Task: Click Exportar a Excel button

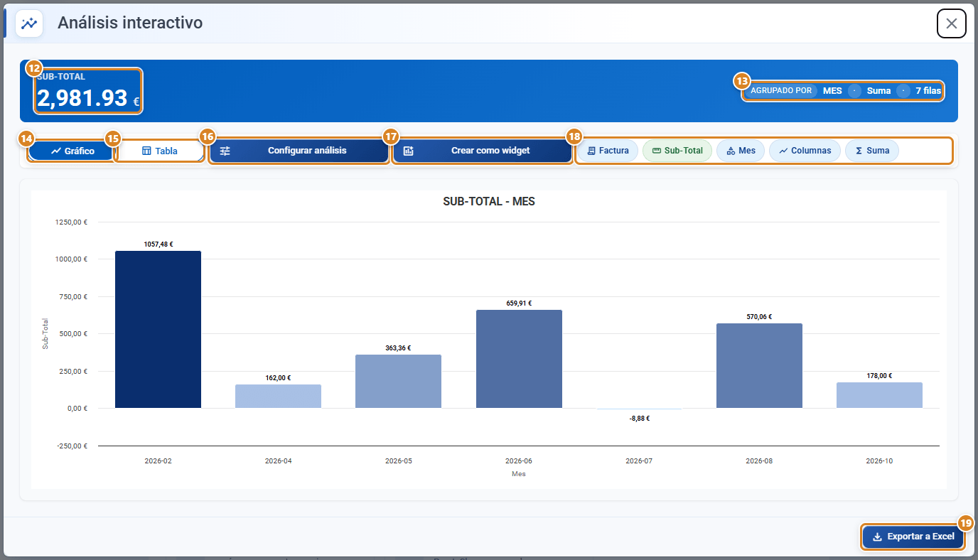Action: click(x=913, y=537)
